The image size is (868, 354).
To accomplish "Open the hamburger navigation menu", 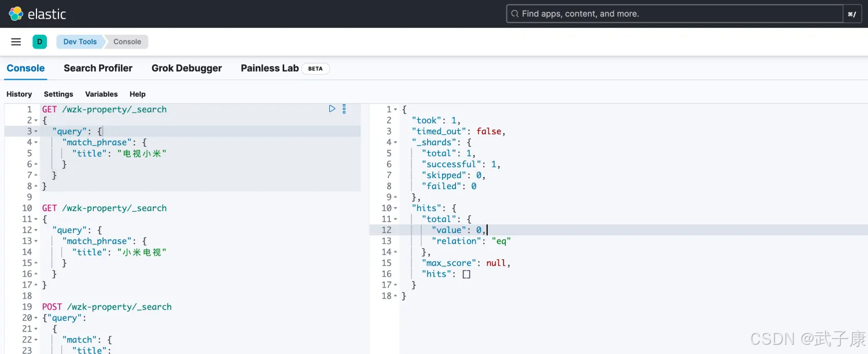I will pos(16,42).
